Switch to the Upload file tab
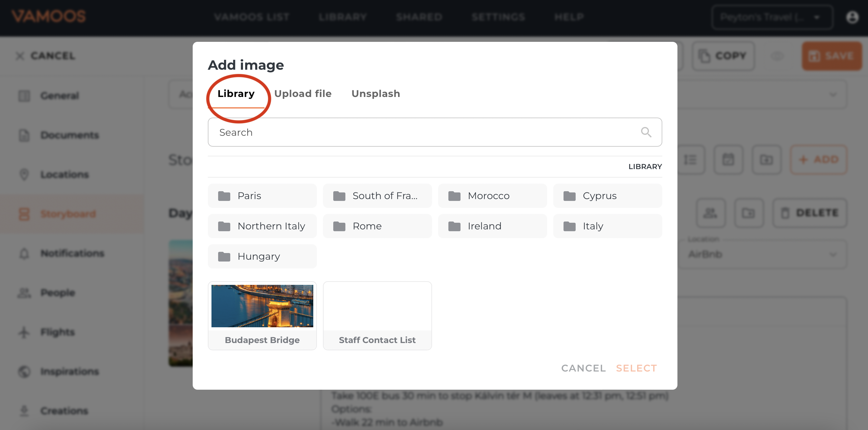 click(x=303, y=94)
